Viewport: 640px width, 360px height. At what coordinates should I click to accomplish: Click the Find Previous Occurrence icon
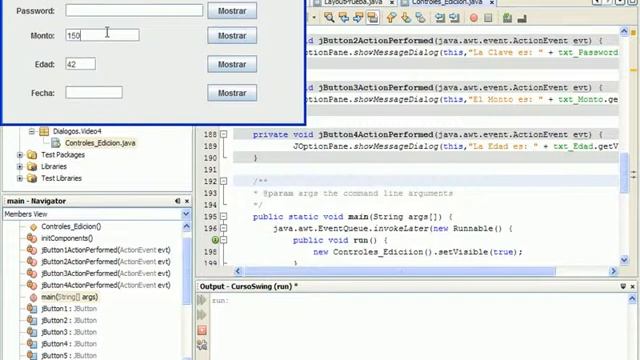pyautogui.click(x=344, y=18)
